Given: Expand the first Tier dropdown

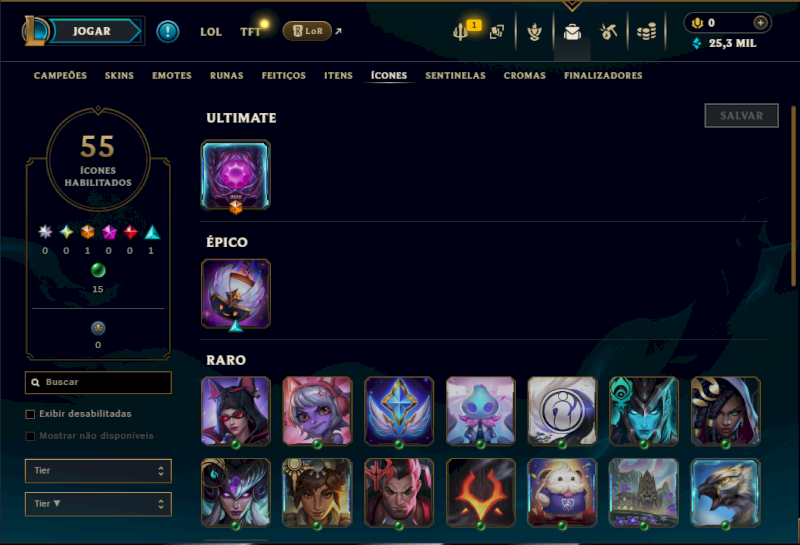Looking at the screenshot, I should [98, 470].
